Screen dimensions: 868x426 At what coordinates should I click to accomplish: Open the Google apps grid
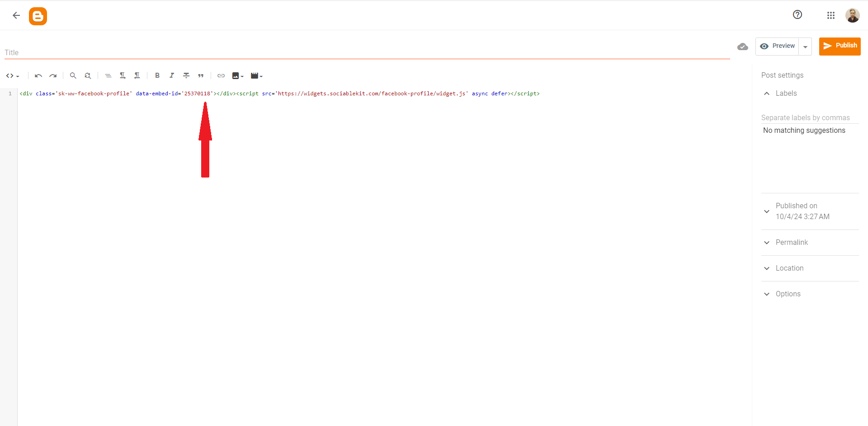pyautogui.click(x=831, y=15)
